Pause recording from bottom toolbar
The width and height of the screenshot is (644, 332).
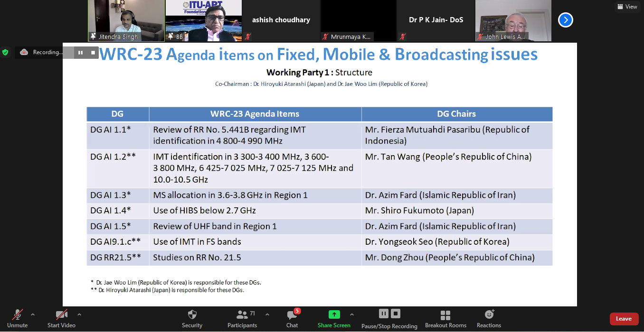pos(383,314)
